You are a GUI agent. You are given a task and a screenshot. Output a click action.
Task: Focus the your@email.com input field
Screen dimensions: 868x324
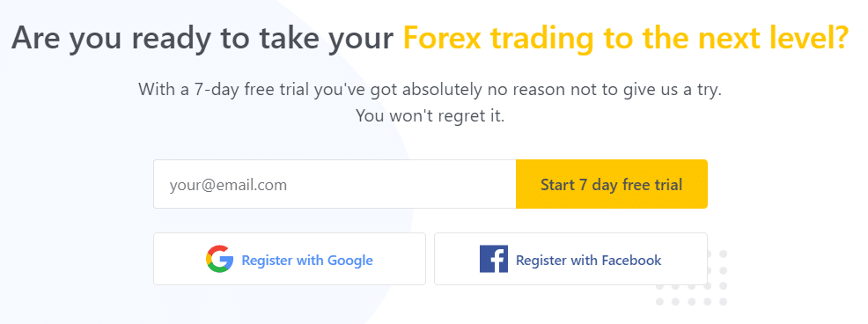(335, 184)
